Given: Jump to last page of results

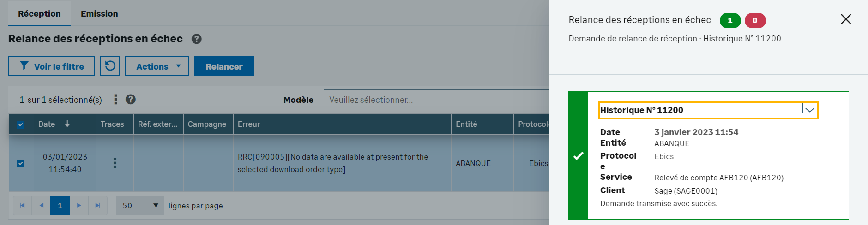Looking at the screenshot, I should tap(98, 206).
